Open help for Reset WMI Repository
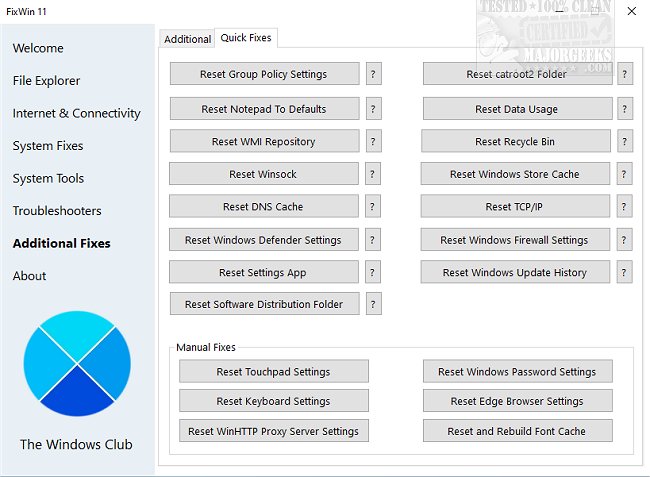 (373, 141)
